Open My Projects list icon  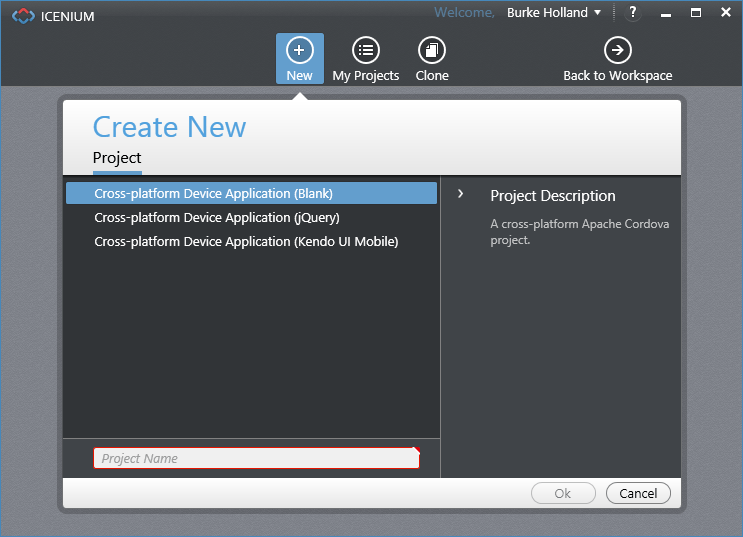(366, 50)
